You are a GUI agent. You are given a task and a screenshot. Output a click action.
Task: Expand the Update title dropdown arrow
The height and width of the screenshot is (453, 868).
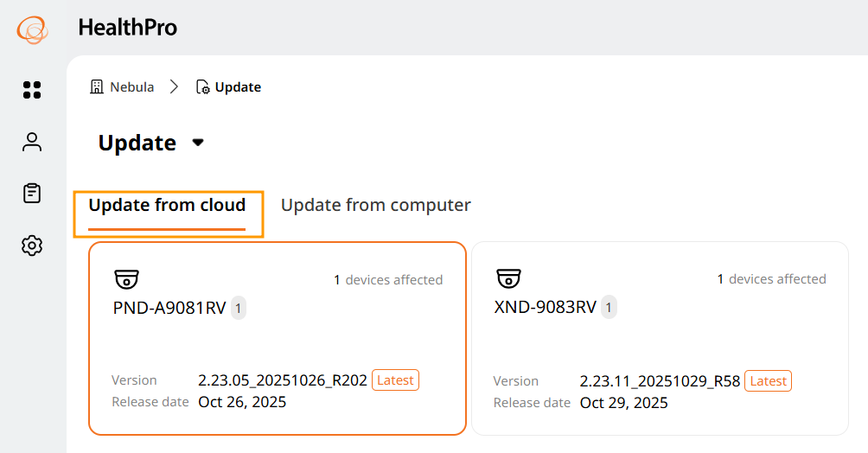pos(198,143)
